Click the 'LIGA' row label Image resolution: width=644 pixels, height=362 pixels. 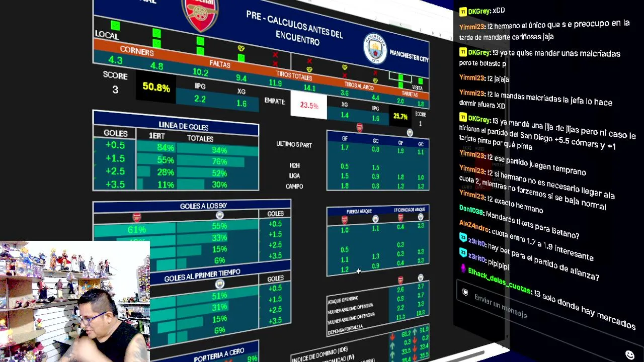click(294, 175)
